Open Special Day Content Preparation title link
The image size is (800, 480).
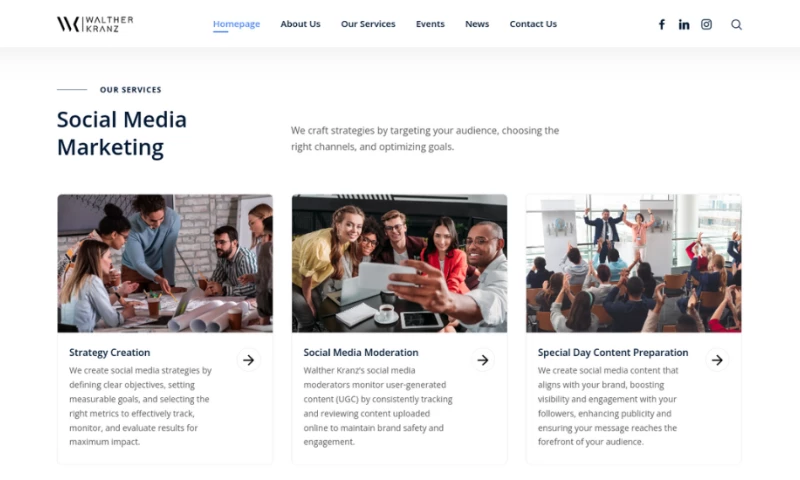click(x=613, y=352)
